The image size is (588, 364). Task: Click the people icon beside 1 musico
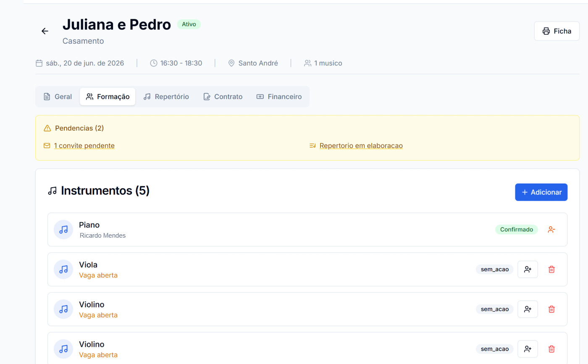[308, 63]
